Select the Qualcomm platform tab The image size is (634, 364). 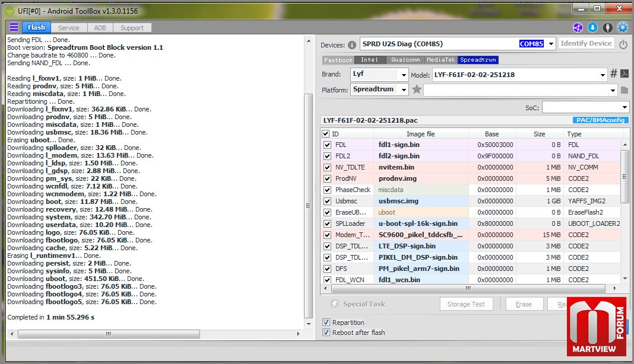click(405, 60)
